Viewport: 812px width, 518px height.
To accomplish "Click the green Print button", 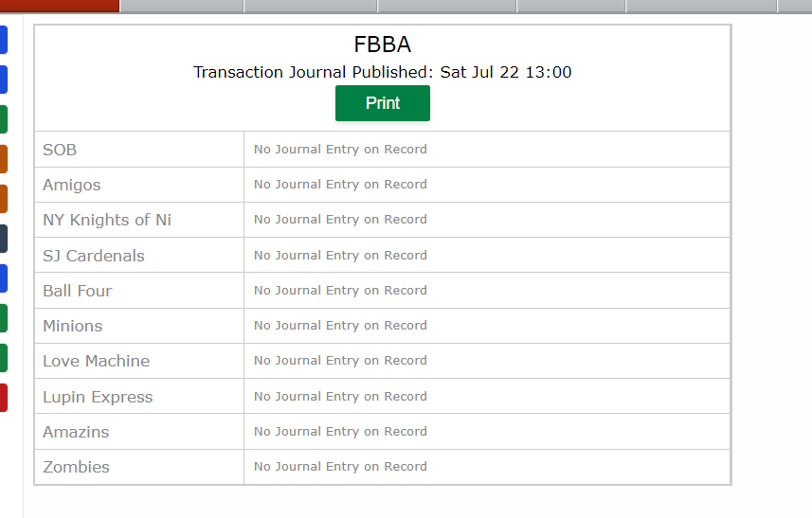I will (x=382, y=103).
